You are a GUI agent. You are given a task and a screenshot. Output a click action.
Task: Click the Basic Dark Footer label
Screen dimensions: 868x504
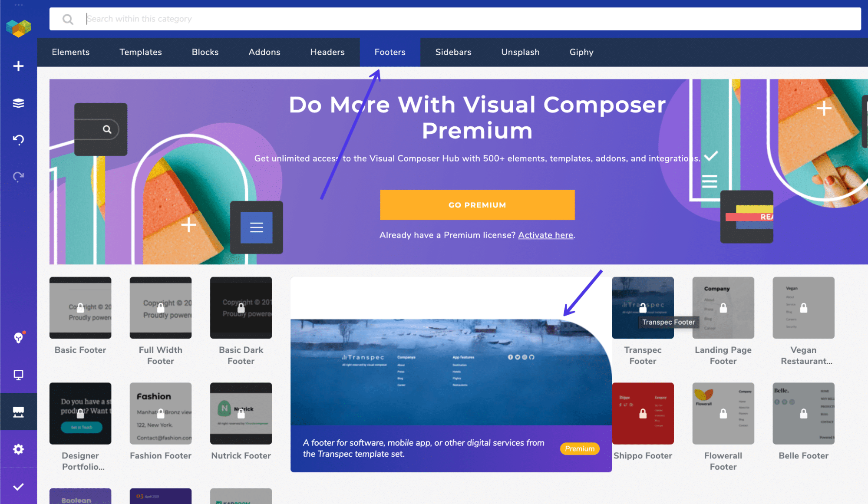[x=241, y=356]
